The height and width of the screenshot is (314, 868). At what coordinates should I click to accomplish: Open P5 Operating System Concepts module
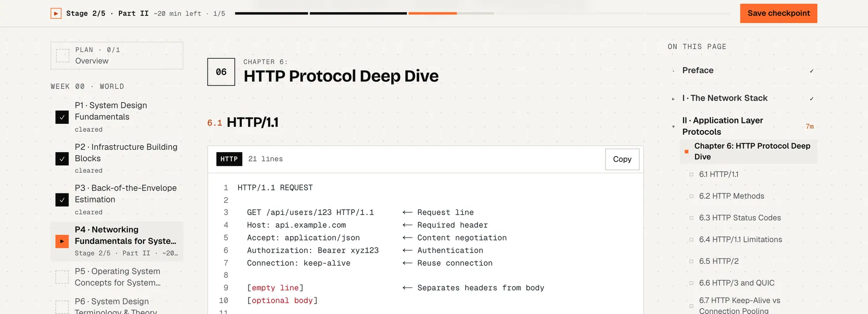coord(117,277)
